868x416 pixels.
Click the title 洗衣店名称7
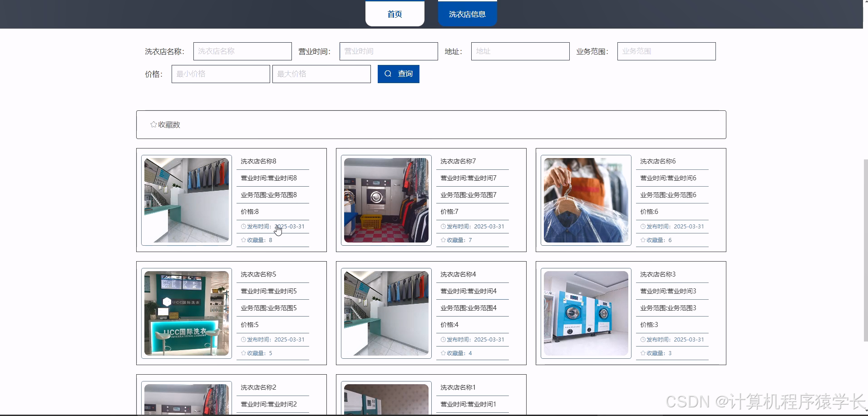[458, 161]
